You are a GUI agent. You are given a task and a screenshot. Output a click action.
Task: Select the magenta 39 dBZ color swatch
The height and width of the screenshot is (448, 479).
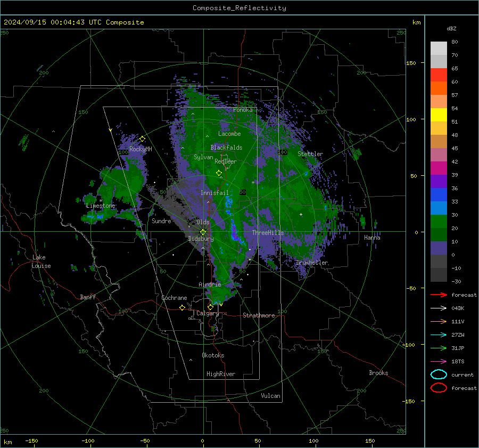tap(439, 168)
